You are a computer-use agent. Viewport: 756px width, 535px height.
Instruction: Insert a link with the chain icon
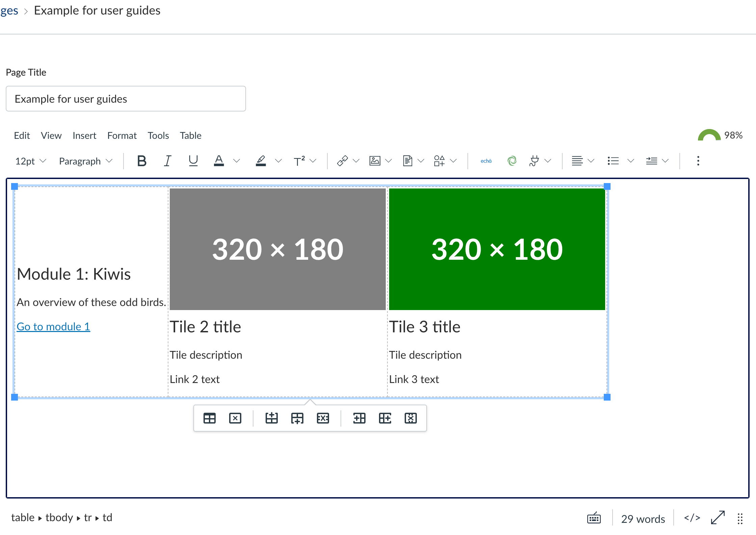pos(342,161)
